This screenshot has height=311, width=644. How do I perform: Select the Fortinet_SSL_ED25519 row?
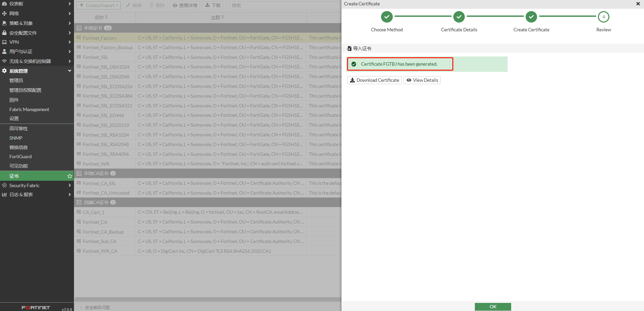click(208, 125)
